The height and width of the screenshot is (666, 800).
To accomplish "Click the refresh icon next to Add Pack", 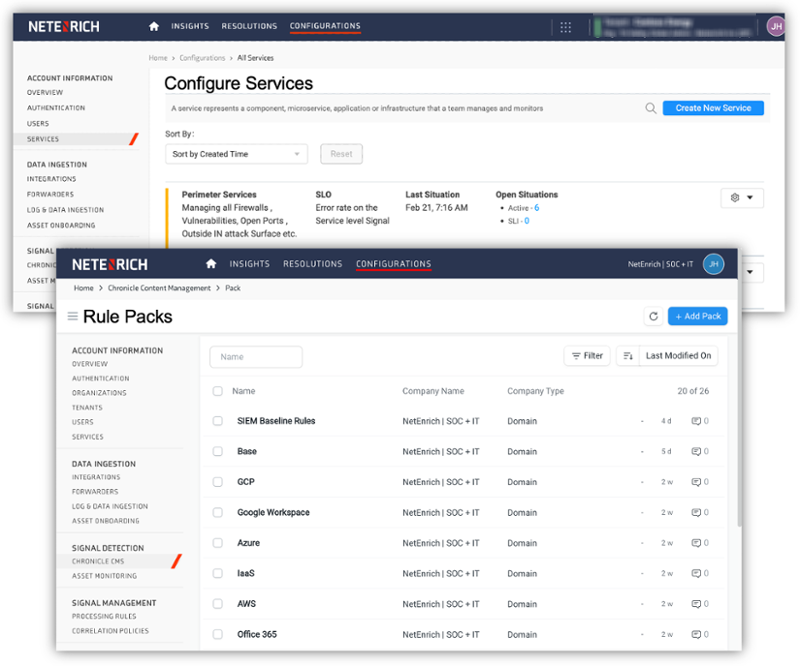I will point(653,315).
